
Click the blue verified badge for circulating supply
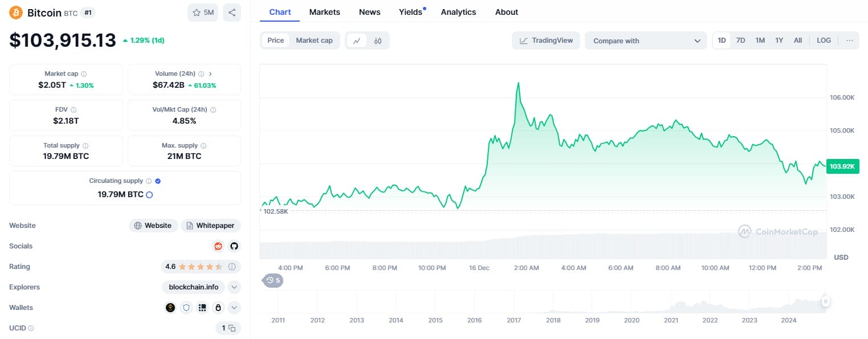(x=158, y=181)
